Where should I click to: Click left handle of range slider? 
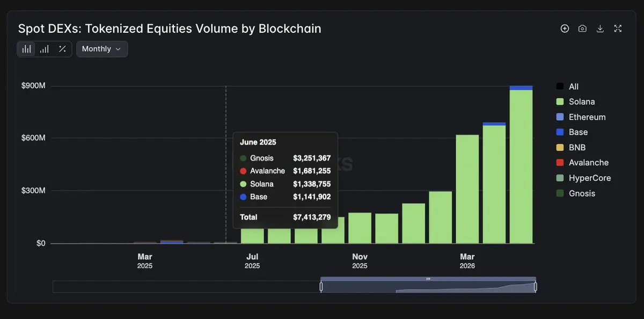(x=321, y=287)
